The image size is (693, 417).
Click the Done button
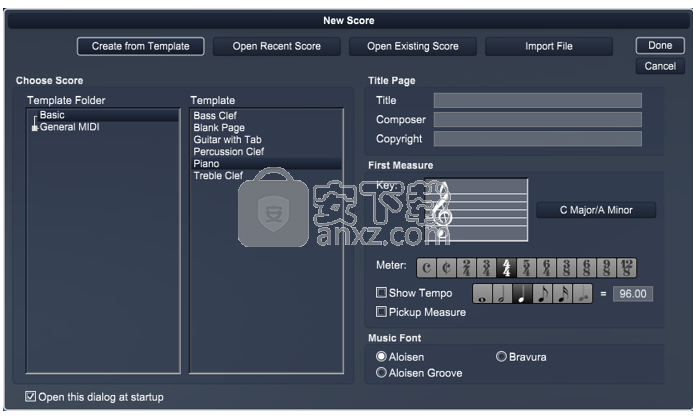click(660, 45)
